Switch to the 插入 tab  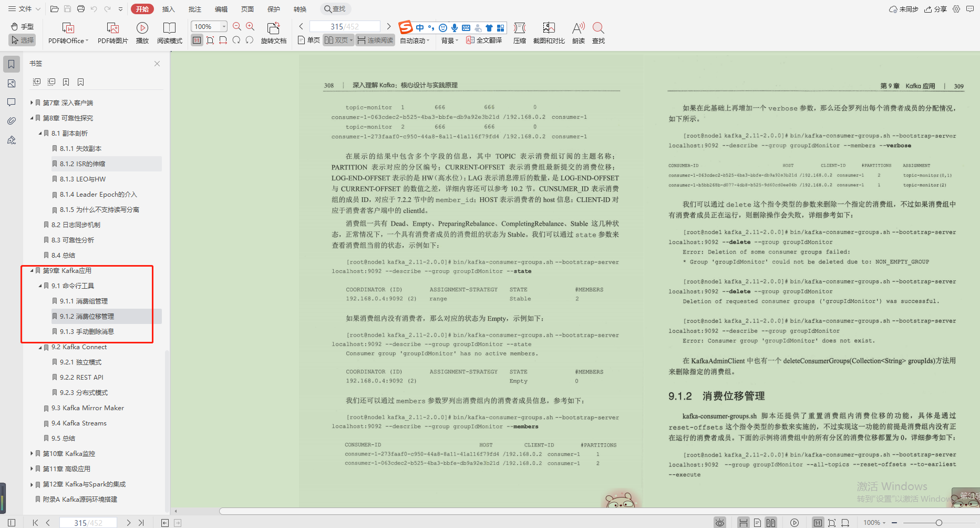(x=168, y=9)
